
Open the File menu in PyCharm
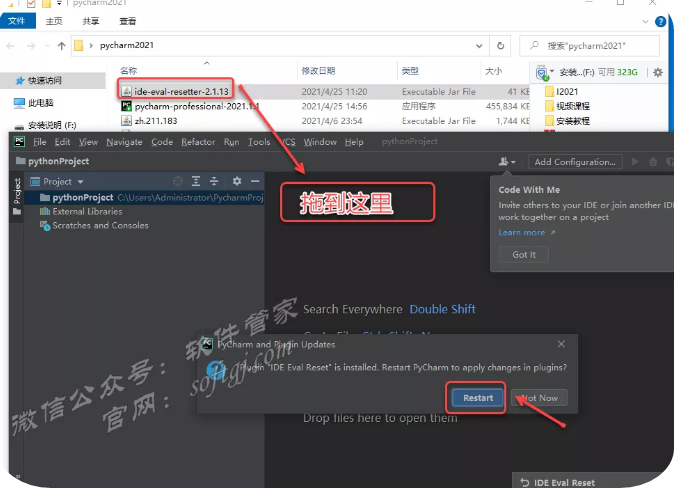pyautogui.click(x=39, y=142)
